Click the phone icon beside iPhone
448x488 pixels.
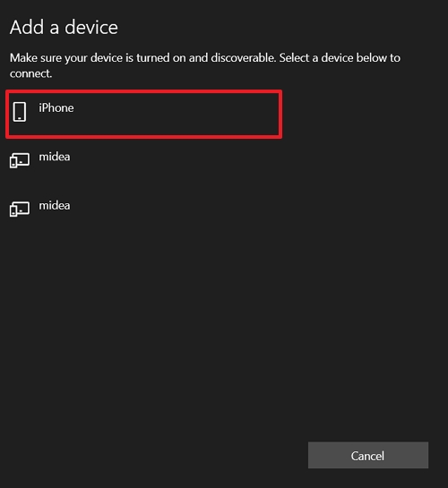click(20, 112)
